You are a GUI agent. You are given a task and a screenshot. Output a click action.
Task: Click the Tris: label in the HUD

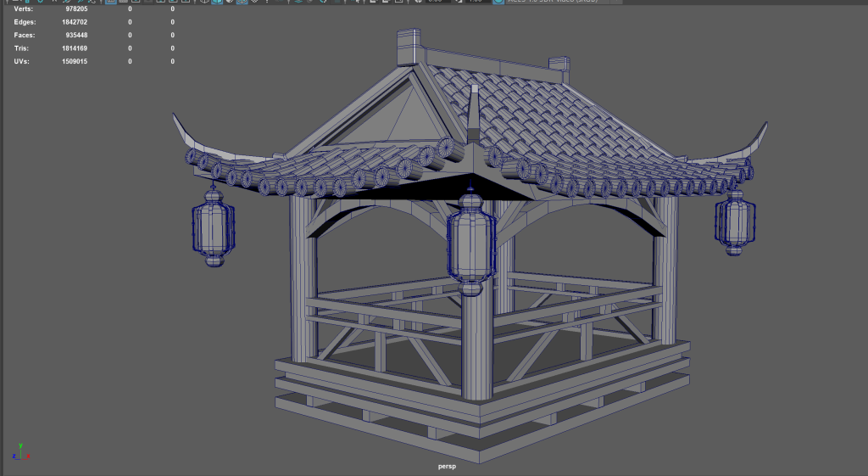point(21,48)
